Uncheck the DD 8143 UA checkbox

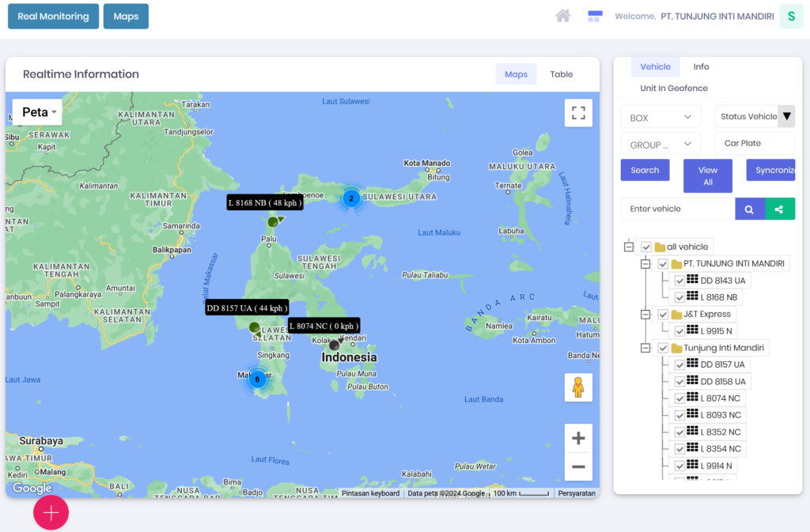click(679, 281)
